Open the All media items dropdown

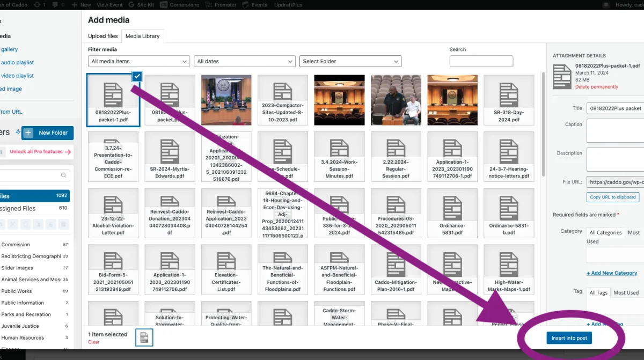[138, 61]
